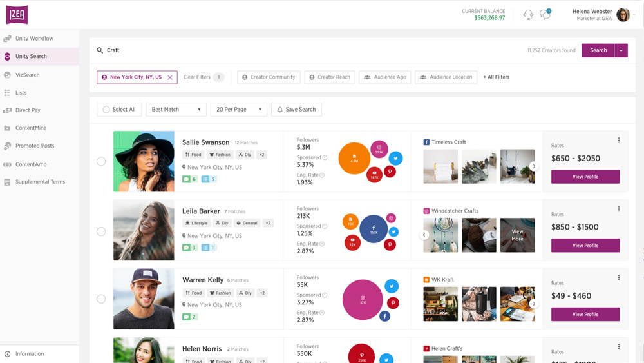Viewport: 644px width, 363px height.
Task: Select Leila Barker's row checkbox
Action: [x=101, y=231]
